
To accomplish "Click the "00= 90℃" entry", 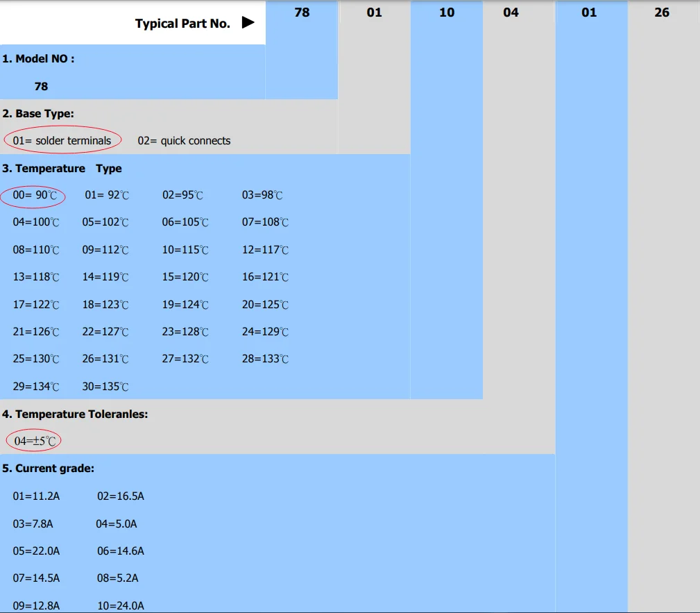I will [x=35, y=195].
